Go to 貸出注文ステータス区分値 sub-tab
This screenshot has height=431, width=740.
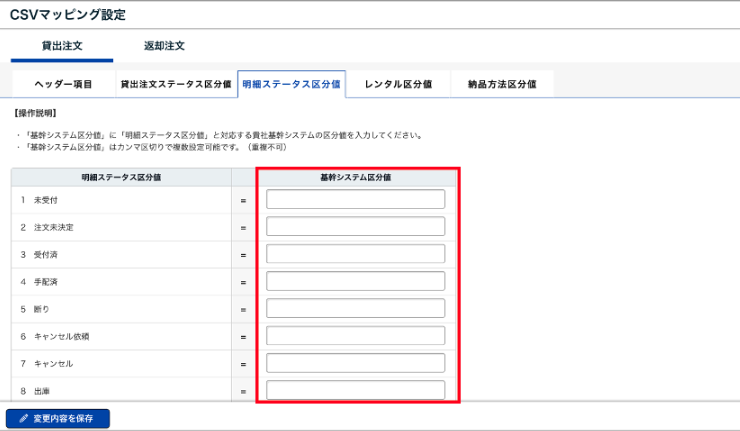176,85
